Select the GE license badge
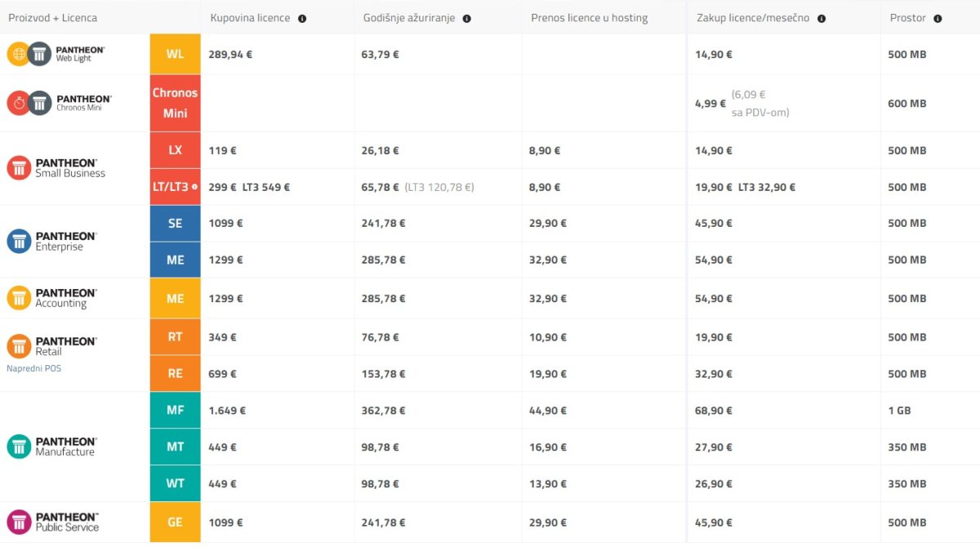Viewport: 980px width, 547px height. [175, 522]
